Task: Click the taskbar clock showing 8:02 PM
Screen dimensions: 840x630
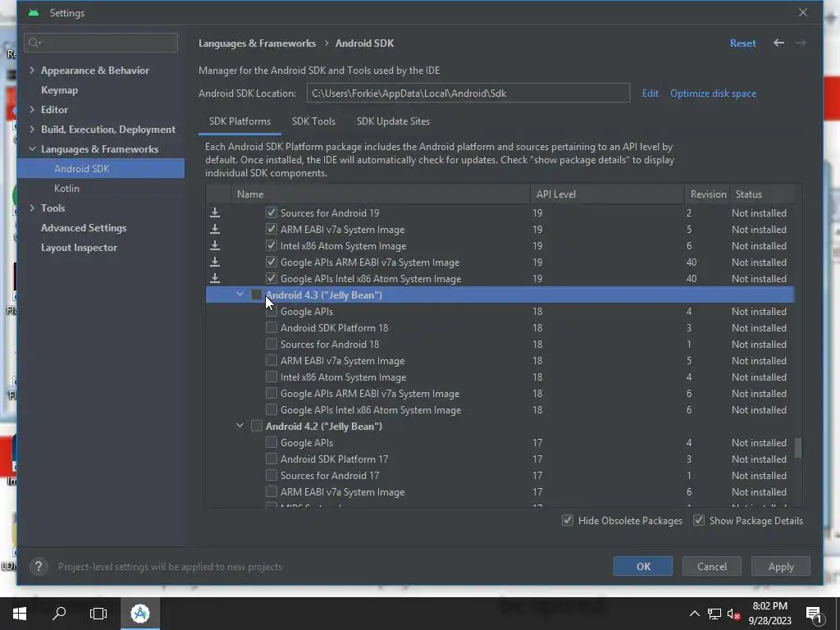Action: pyautogui.click(x=769, y=614)
